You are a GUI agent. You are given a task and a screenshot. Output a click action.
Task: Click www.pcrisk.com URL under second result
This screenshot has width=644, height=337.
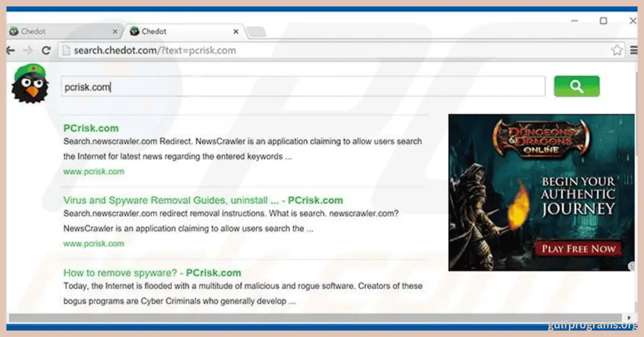93,244
